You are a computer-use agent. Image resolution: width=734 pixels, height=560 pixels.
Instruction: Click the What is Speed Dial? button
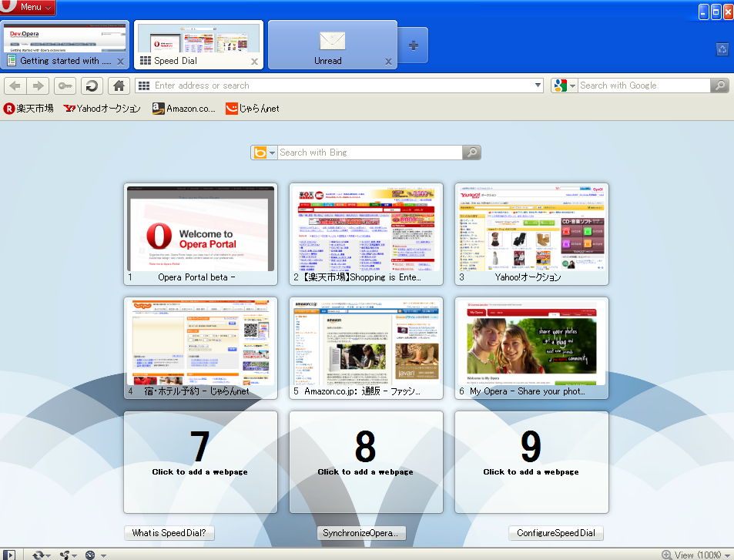(169, 533)
